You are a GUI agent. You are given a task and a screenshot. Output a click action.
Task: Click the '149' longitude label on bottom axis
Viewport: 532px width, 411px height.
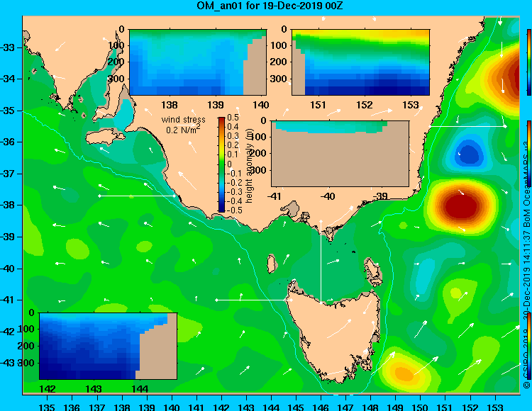coord(395,407)
